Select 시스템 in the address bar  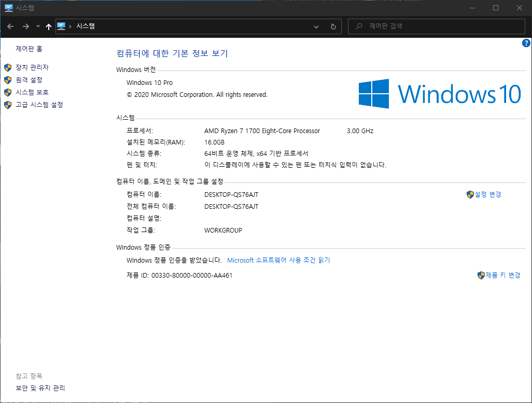(x=86, y=26)
